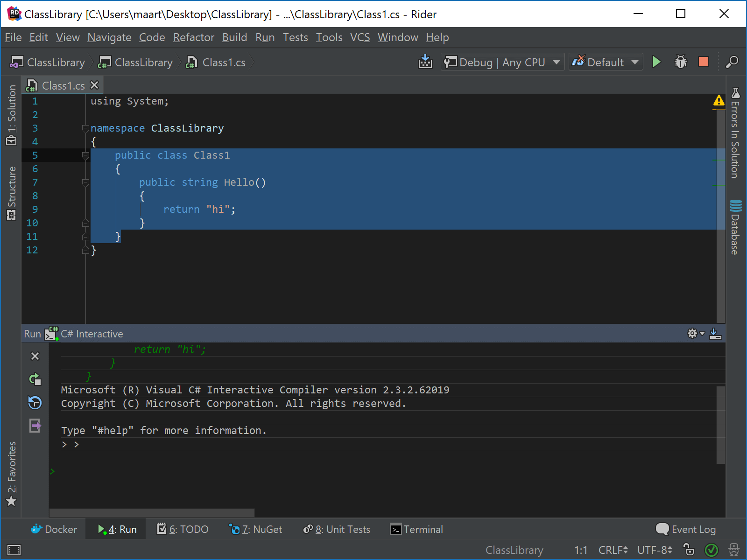Click the build/import icon left of Debug selector
747x560 pixels.
point(425,62)
